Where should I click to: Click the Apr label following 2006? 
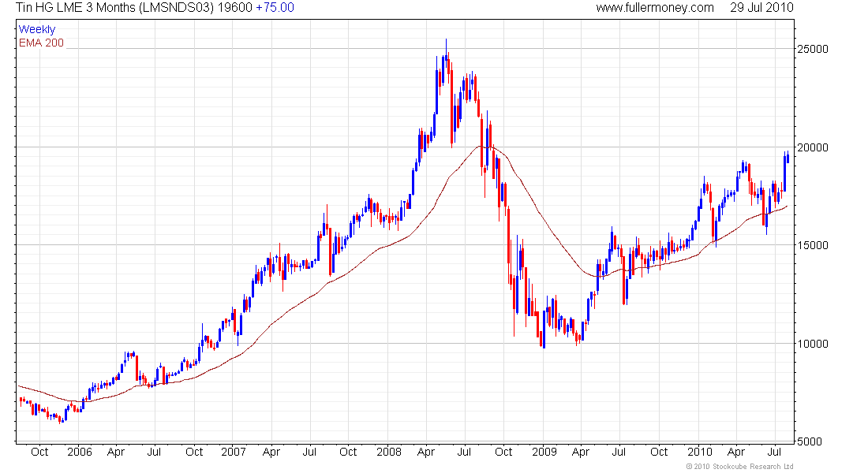pyautogui.click(x=116, y=452)
